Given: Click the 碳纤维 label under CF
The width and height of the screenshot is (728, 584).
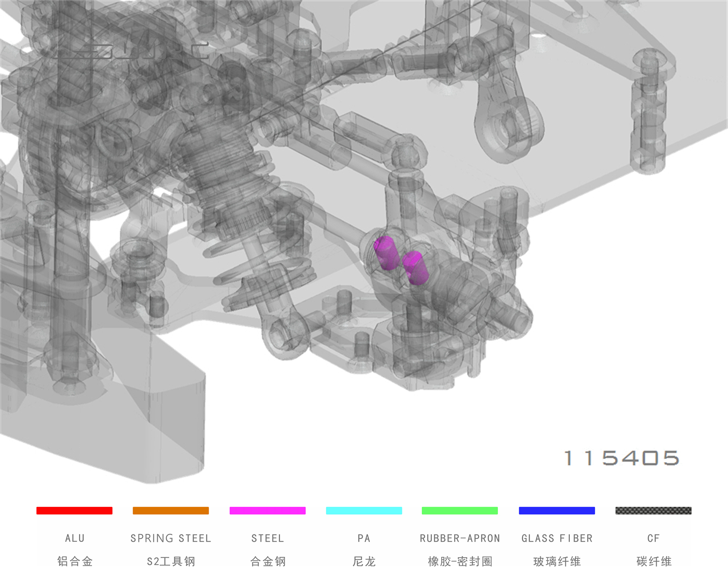Looking at the screenshot, I should point(654,562).
